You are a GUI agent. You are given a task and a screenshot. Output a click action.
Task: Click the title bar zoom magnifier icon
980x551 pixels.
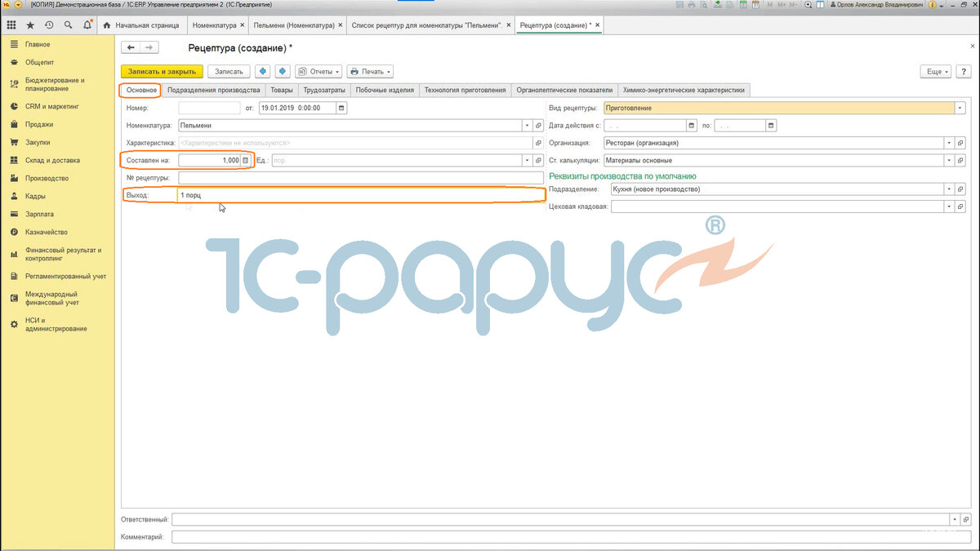[808, 4]
